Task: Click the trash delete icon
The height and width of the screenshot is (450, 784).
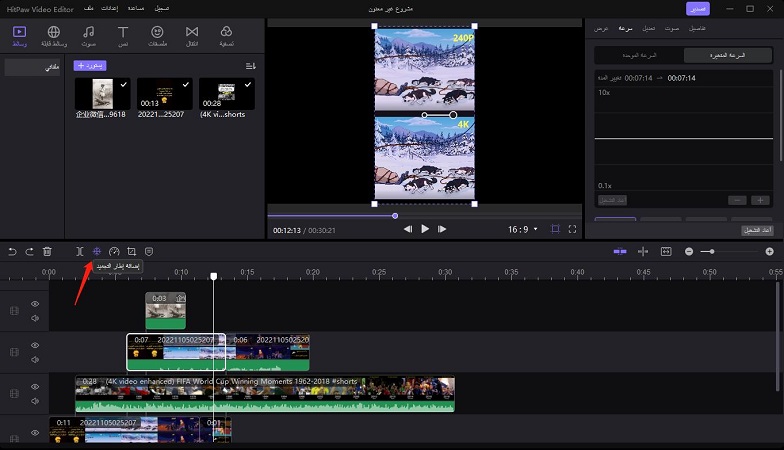Action: (47, 252)
